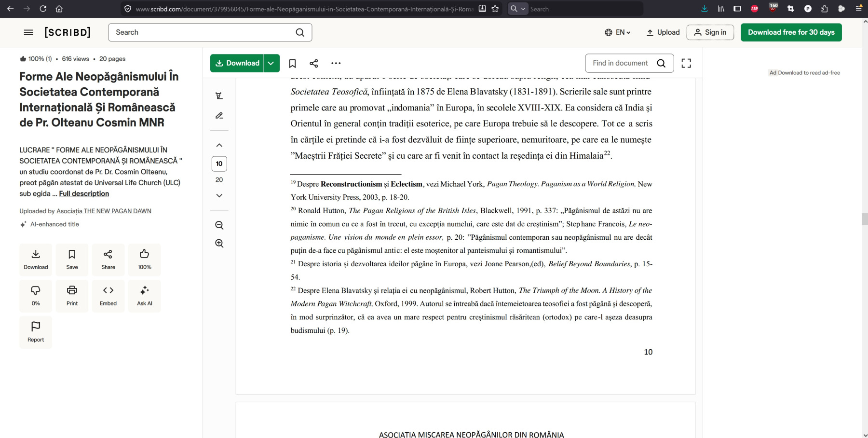Enter fullscreen document view

tap(686, 63)
